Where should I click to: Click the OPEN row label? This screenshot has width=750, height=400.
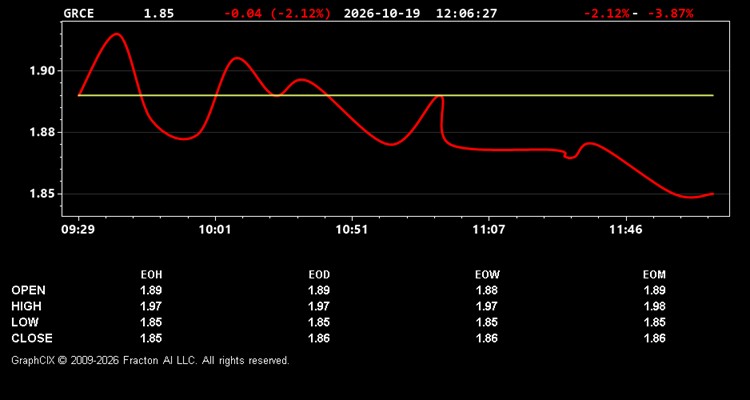tap(29, 290)
